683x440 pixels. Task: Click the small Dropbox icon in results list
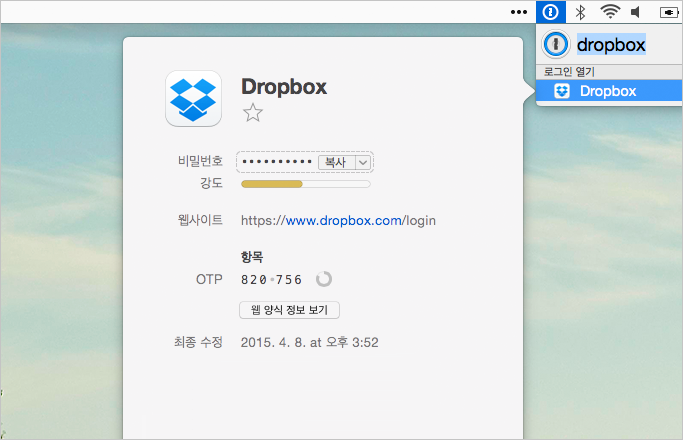(x=561, y=91)
